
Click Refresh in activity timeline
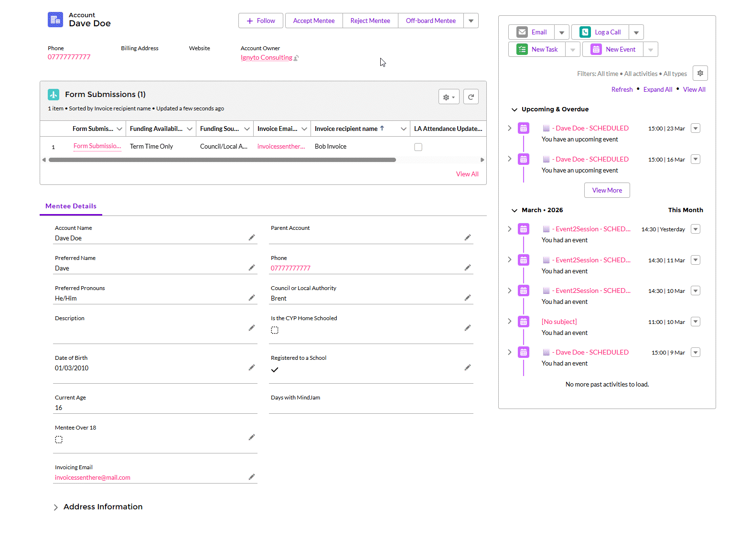pyautogui.click(x=622, y=89)
